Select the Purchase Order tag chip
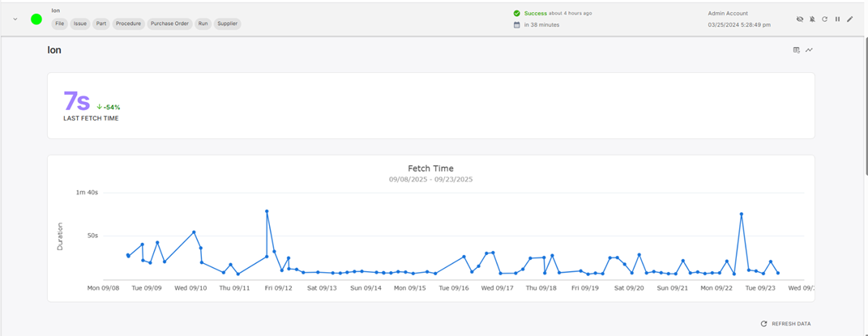The width and height of the screenshot is (868, 336). point(169,23)
